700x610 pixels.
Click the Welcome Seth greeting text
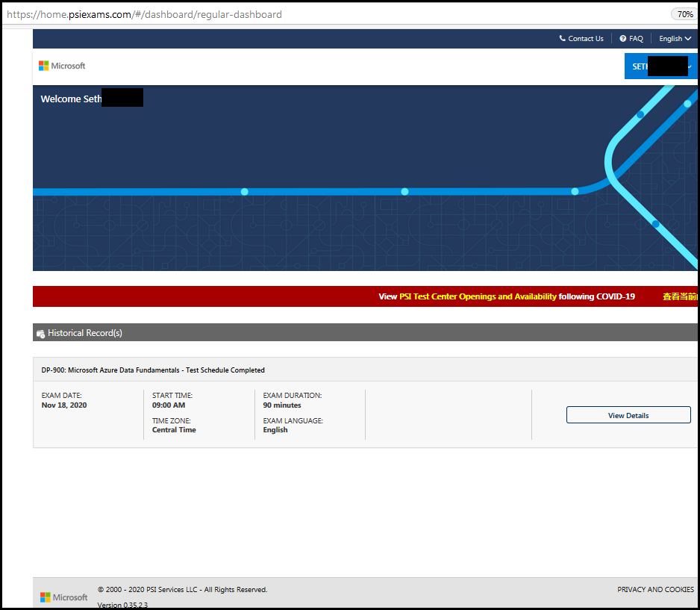point(72,99)
